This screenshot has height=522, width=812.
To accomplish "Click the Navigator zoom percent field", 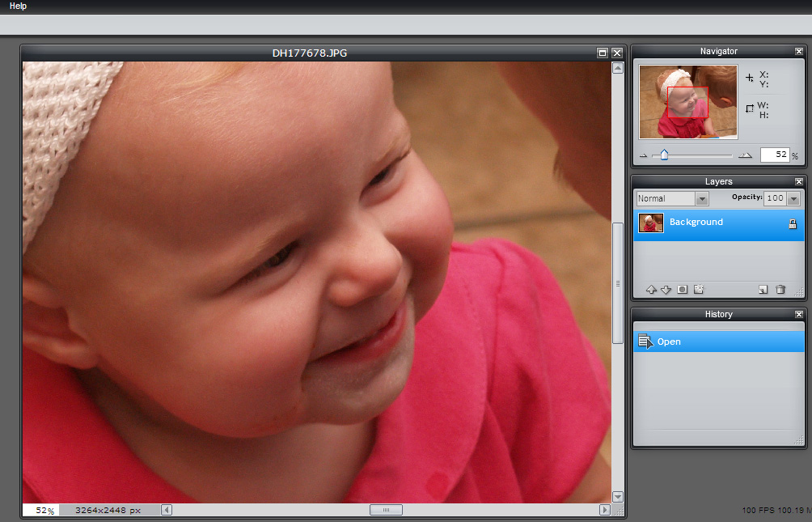I will tap(774, 155).
